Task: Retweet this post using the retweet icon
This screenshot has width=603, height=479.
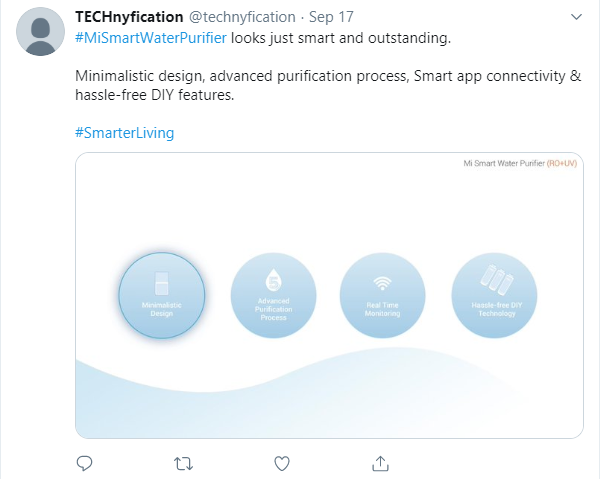Action: pyautogui.click(x=183, y=464)
